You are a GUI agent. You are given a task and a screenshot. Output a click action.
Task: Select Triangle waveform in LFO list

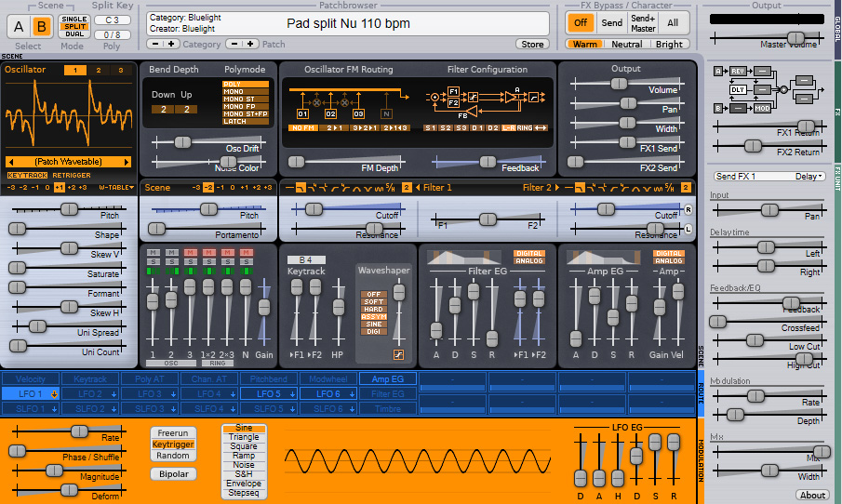[244, 437]
